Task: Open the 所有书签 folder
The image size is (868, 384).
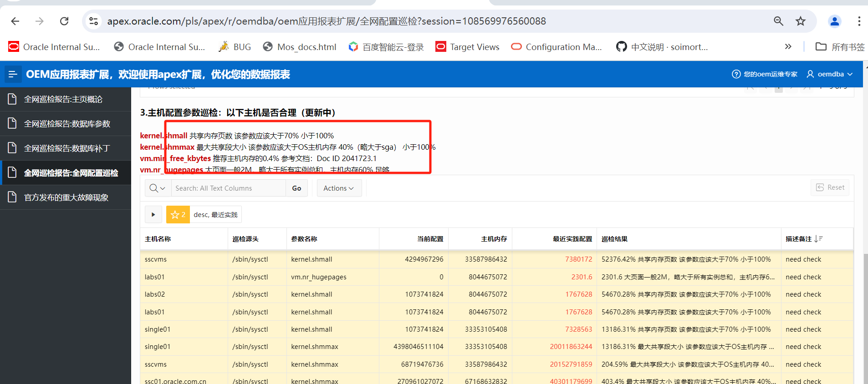Action: (840, 47)
